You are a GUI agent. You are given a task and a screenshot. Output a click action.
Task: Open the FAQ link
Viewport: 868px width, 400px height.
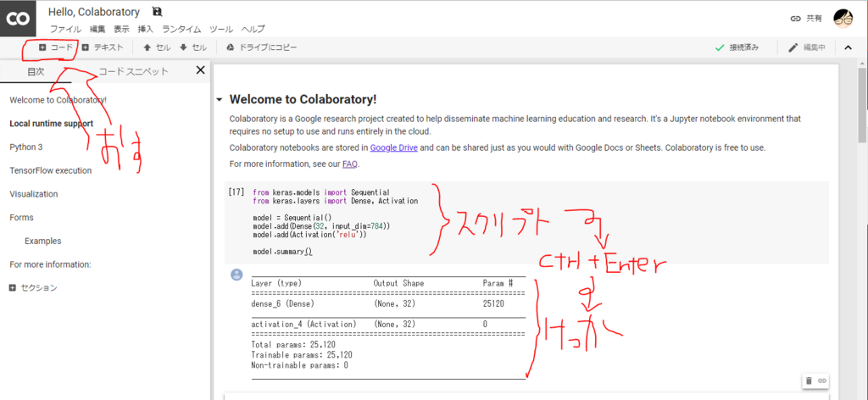(350, 164)
